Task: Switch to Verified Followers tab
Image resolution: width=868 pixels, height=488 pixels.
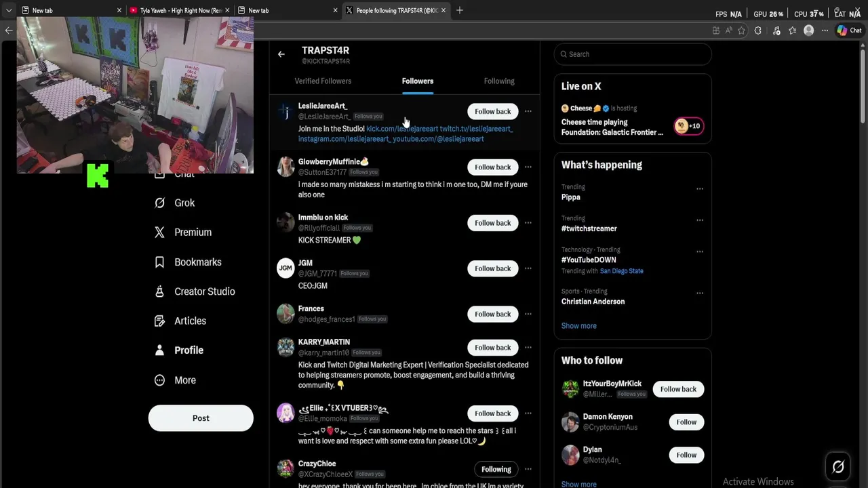Action: click(x=323, y=81)
